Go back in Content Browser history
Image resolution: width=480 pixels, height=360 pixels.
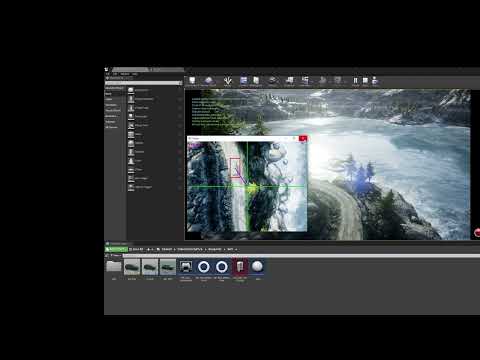click(148, 249)
